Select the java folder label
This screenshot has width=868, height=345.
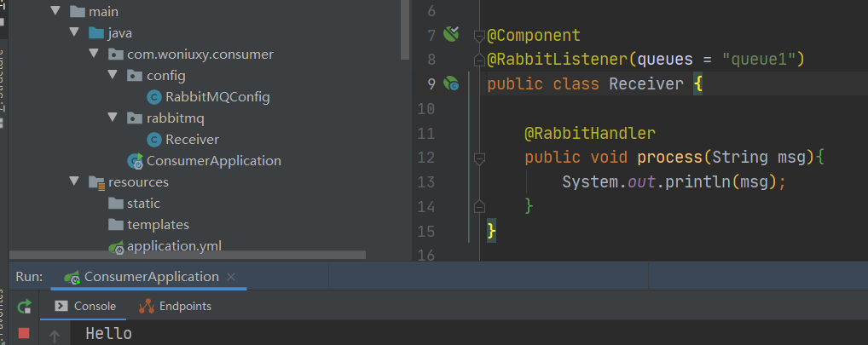tap(119, 33)
